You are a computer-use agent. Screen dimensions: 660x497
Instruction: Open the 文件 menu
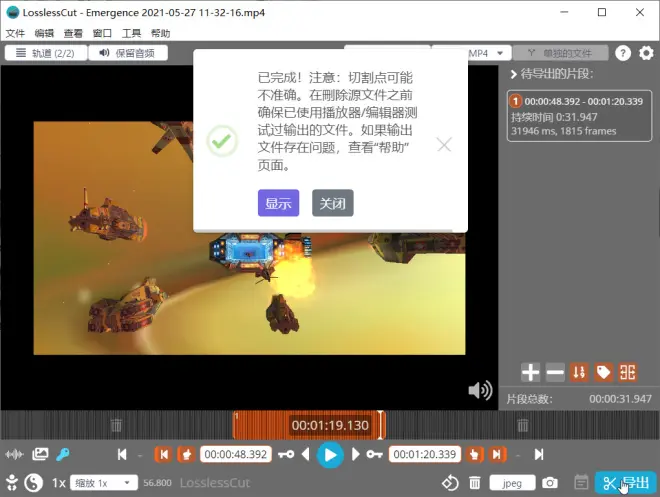[15, 33]
